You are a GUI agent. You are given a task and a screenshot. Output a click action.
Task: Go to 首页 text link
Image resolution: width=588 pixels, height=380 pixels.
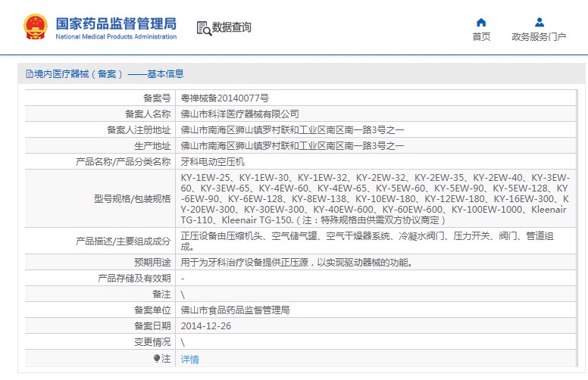(481, 37)
